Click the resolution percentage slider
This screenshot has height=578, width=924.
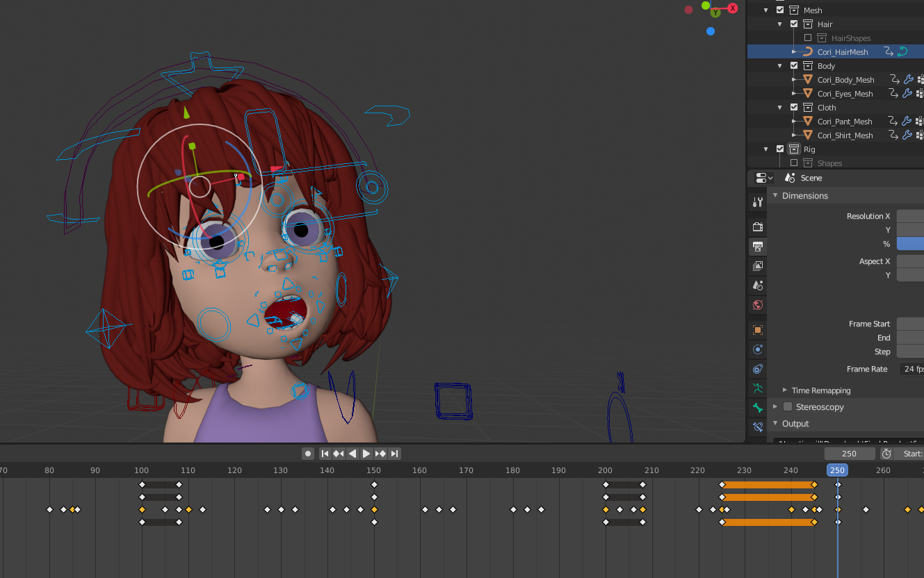pyautogui.click(x=910, y=244)
